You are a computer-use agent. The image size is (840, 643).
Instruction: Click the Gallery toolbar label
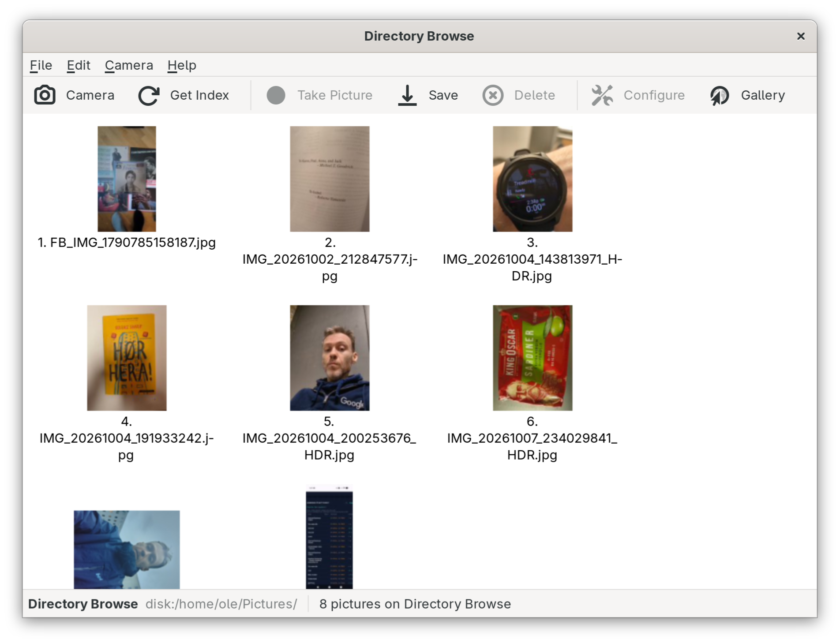[763, 95]
